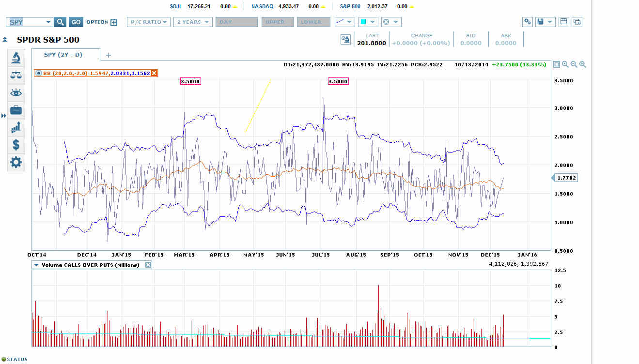Open the microscope research tool in sidebar
The width and height of the screenshot is (639, 364).
(16, 58)
